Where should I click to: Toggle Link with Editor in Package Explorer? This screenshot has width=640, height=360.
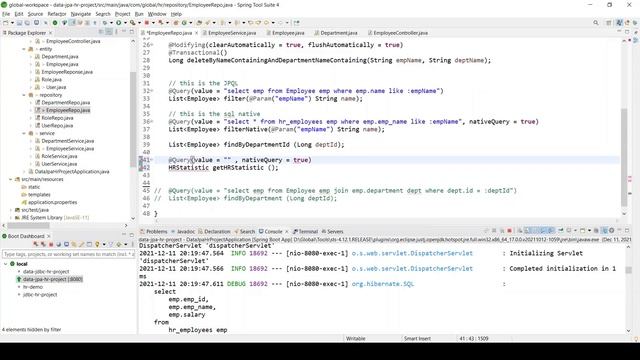point(109,32)
